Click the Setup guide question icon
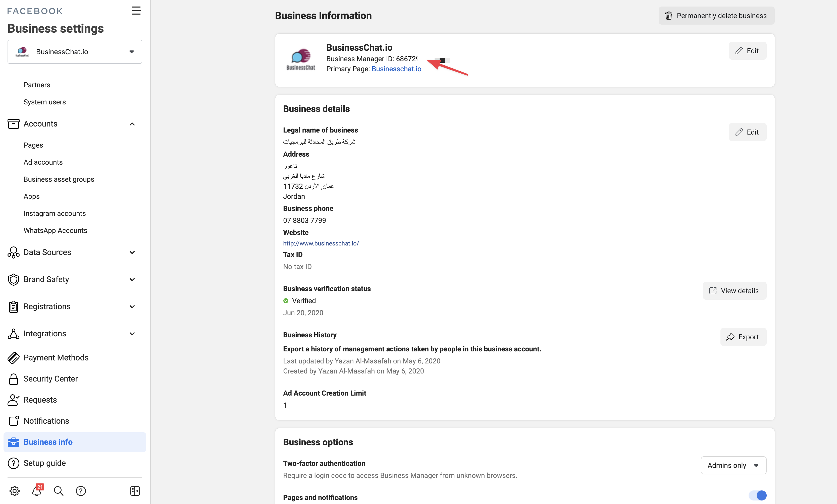The width and height of the screenshot is (837, 504). point(13,463)
